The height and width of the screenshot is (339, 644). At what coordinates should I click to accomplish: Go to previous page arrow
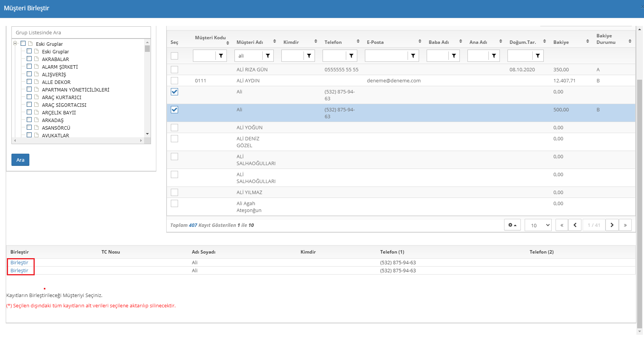point(575,225)
